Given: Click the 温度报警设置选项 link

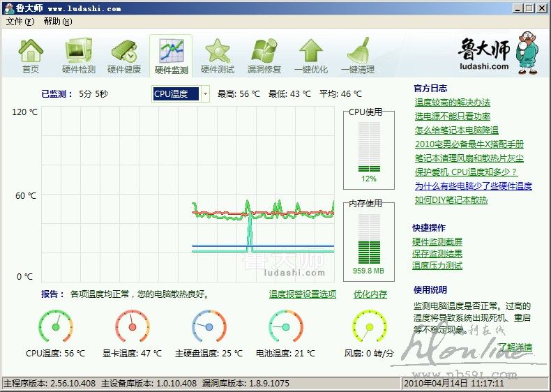Looking at the screenshot, I should coord(302,294).
